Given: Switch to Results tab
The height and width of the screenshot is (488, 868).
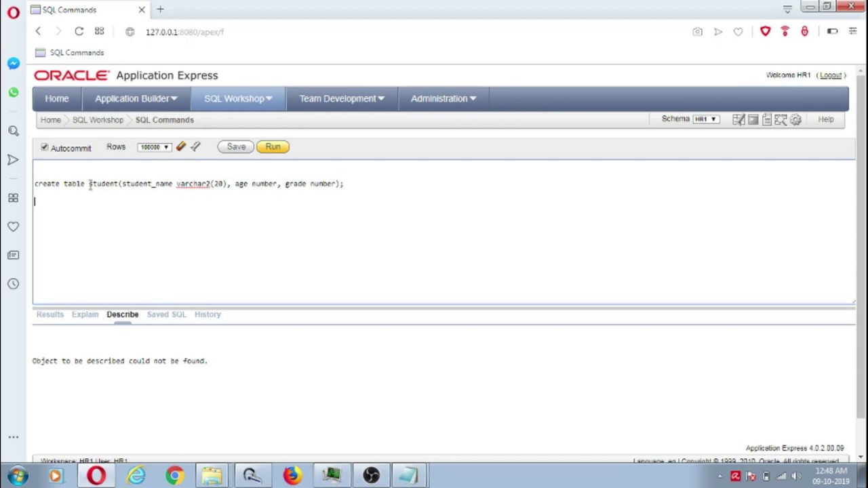Looking at the screenshot, I should [x=50, y=314].
